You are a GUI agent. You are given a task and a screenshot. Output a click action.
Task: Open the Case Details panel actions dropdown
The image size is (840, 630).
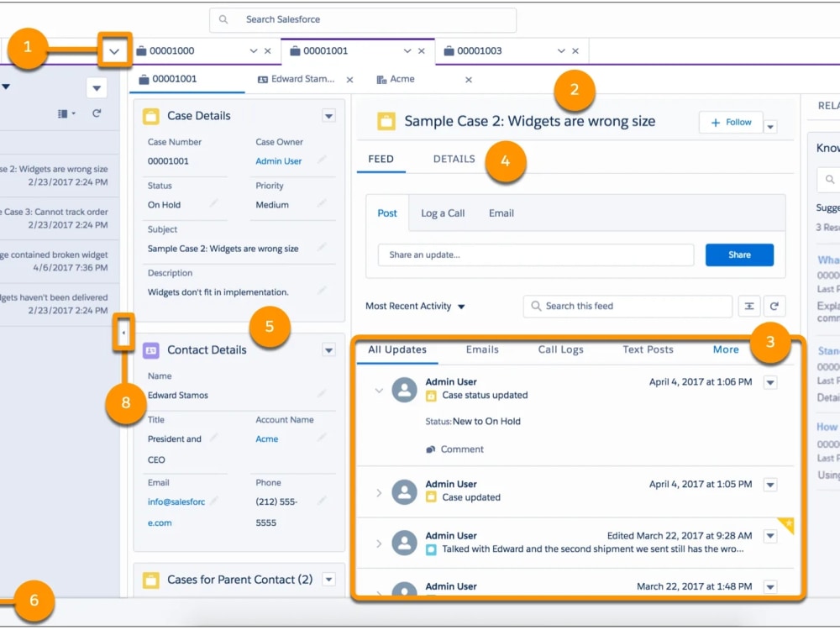[x=329, y=115]
